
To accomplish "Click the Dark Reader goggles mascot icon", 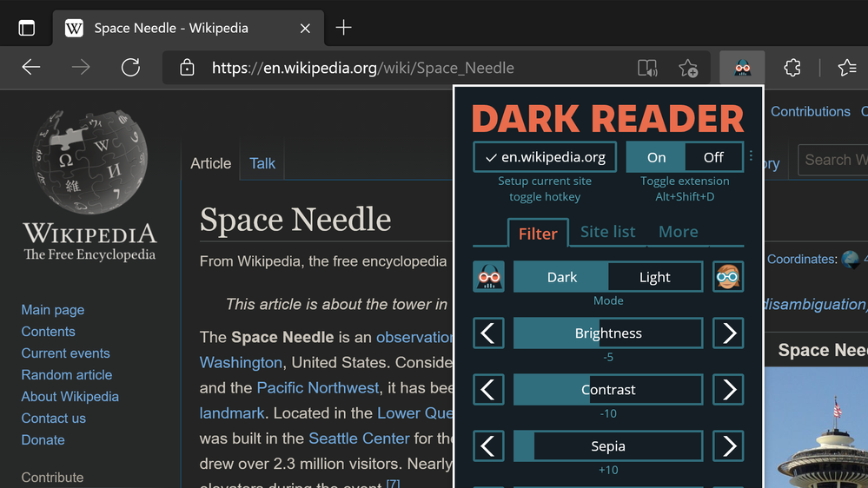I will pyautogui.click(x=489, y=277).
